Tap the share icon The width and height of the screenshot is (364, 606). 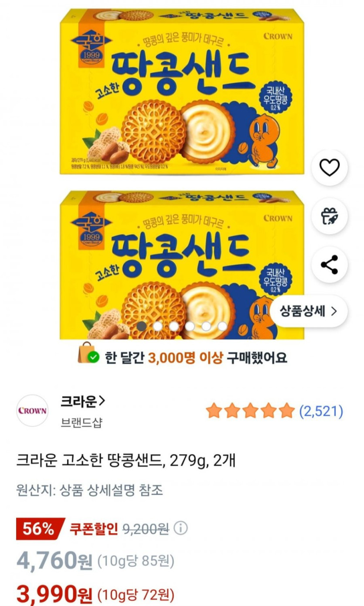(x=330, y=265)
